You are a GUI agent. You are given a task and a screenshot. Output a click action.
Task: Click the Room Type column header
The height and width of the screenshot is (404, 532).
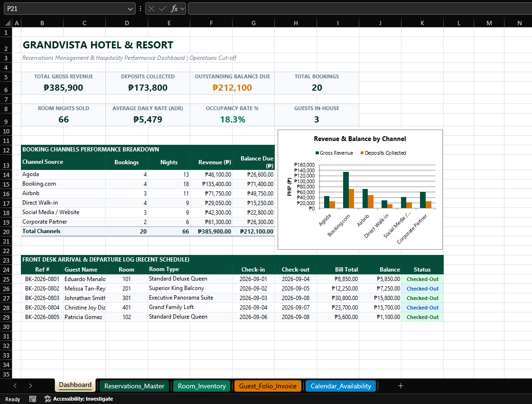click(x=190, y=270)
